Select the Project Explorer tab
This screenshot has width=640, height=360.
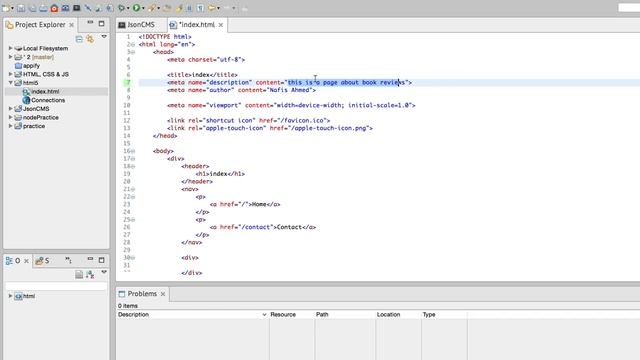(x=40, y=25)
